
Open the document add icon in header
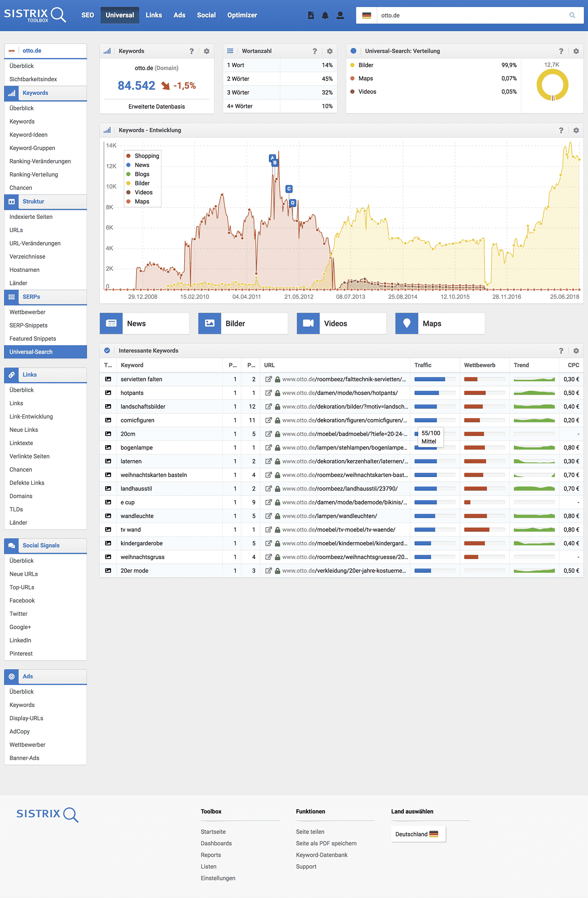coord(311,15)
